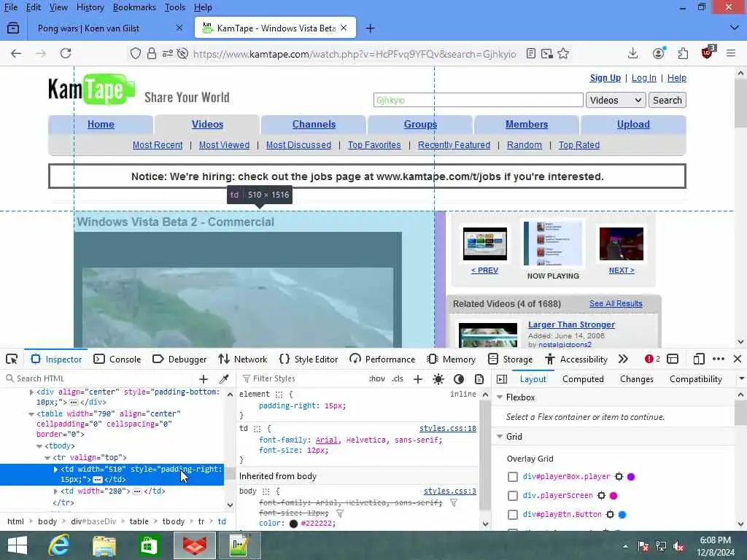
Task: Open devtools more options ellipsis
Action: click(719, 359)
